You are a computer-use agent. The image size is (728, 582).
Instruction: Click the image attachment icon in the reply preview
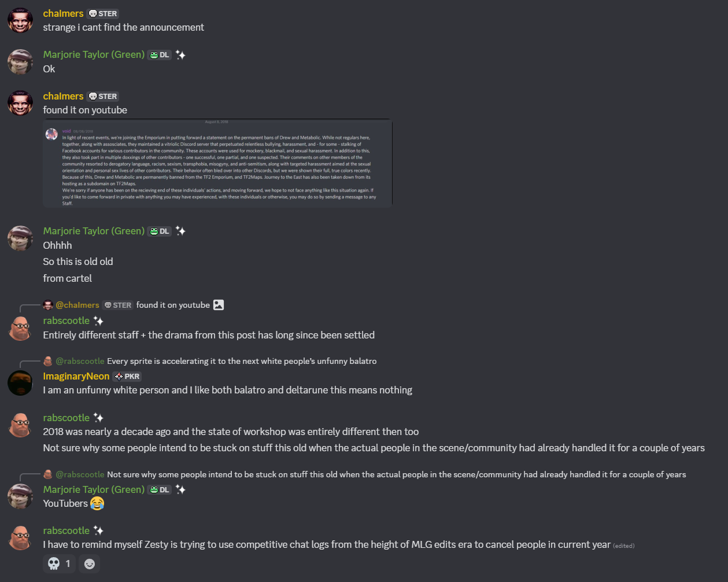coord(219,305)
